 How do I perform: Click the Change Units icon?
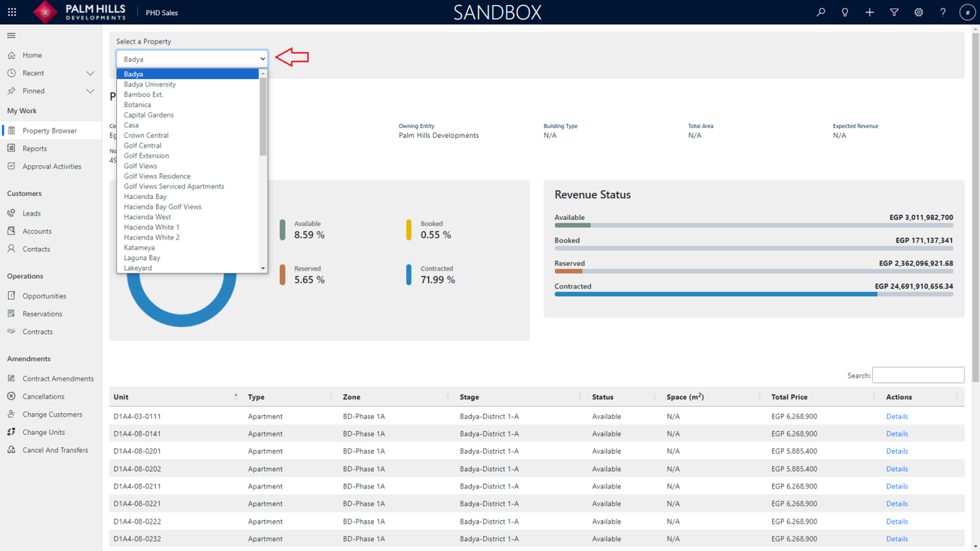pyautogui.click(x=11, y=432)
